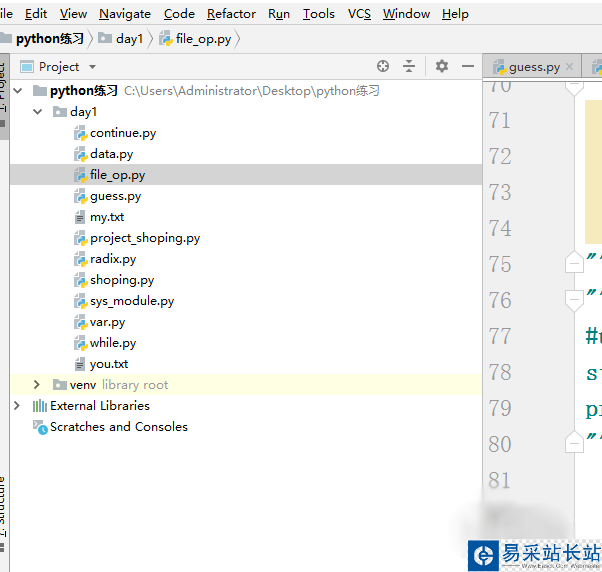Select radix.py in the project tree

[113, 259]
